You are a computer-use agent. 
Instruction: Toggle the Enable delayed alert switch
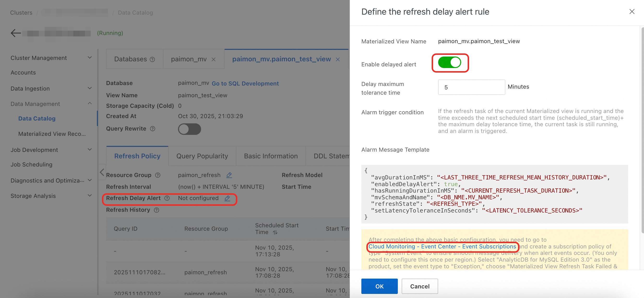[x=449, y=62]
